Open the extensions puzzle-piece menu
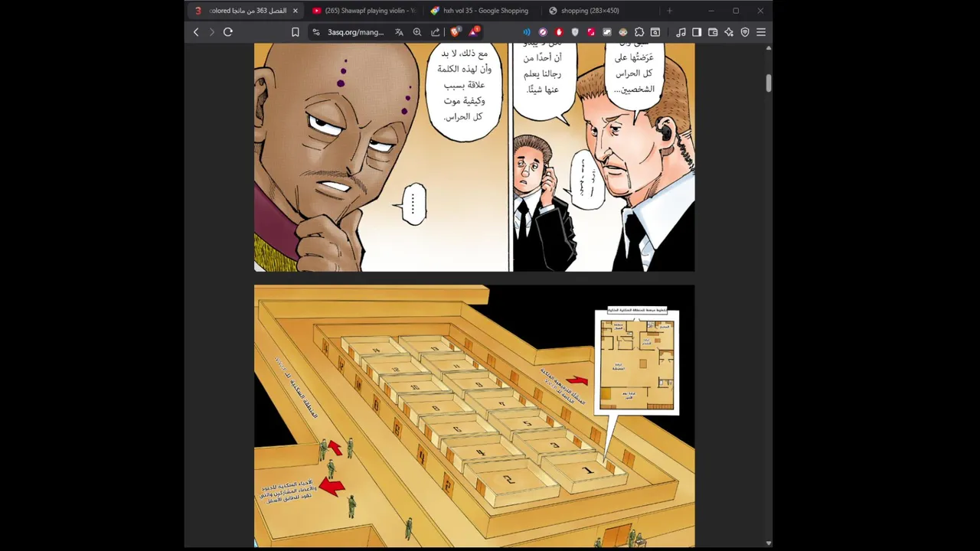980x551 pixels. (x=639, y=32)
